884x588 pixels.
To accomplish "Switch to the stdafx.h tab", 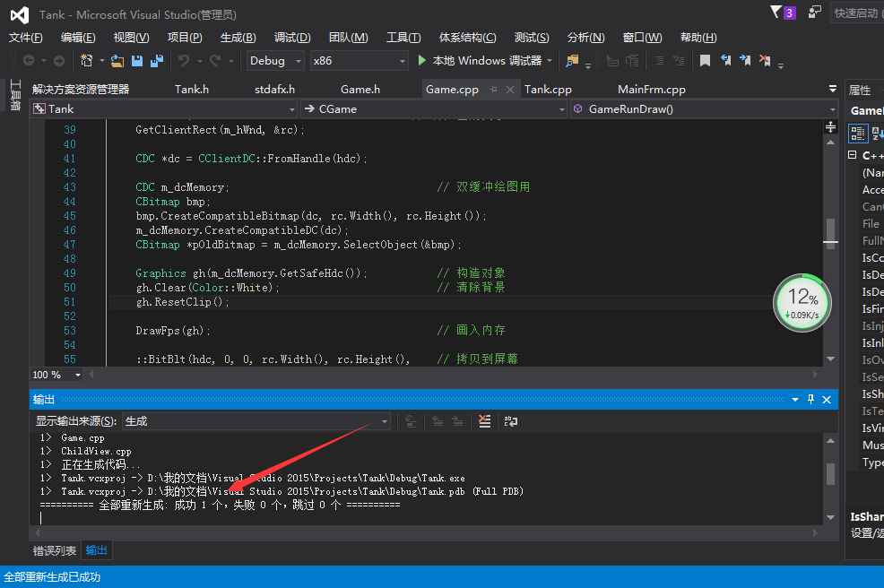I will click(x=274, y=89).
